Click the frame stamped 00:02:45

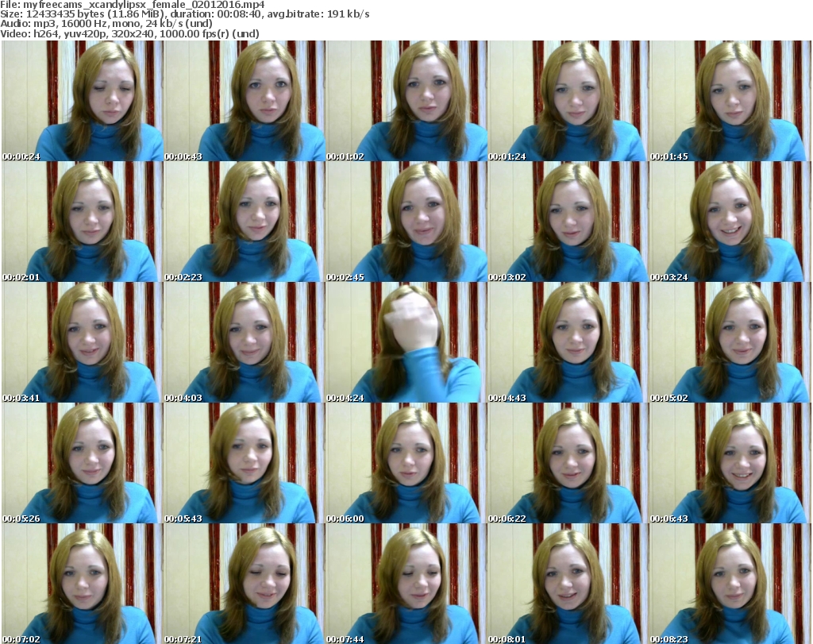406,222
